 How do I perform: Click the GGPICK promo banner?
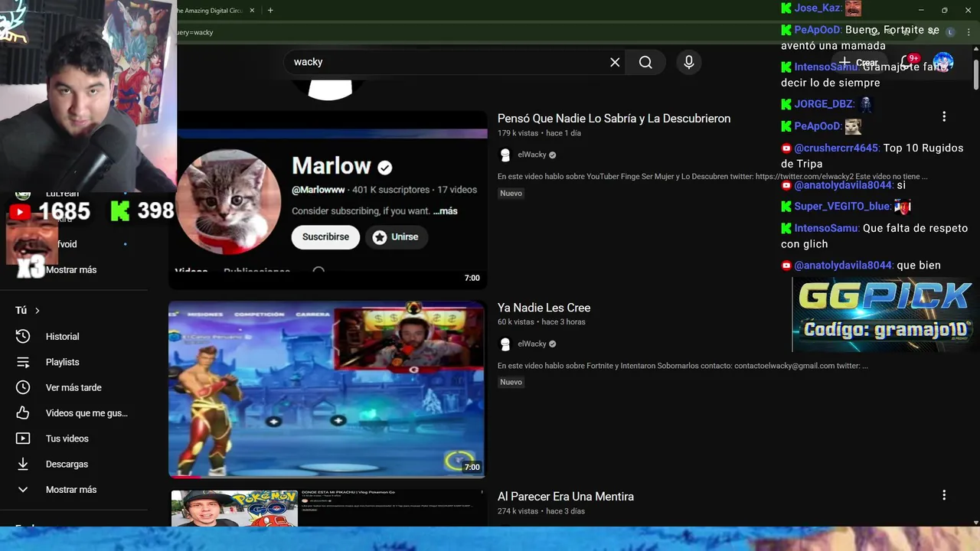click(884, 315)
